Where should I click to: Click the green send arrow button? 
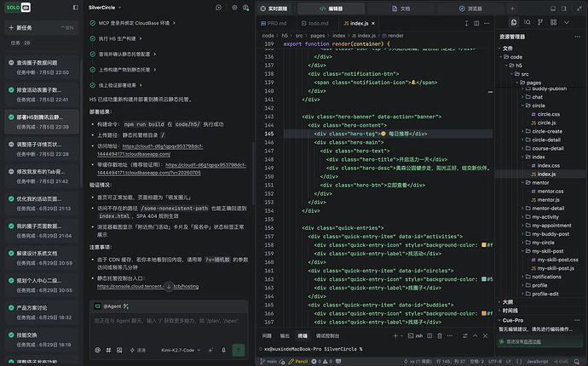click(238, 350)
